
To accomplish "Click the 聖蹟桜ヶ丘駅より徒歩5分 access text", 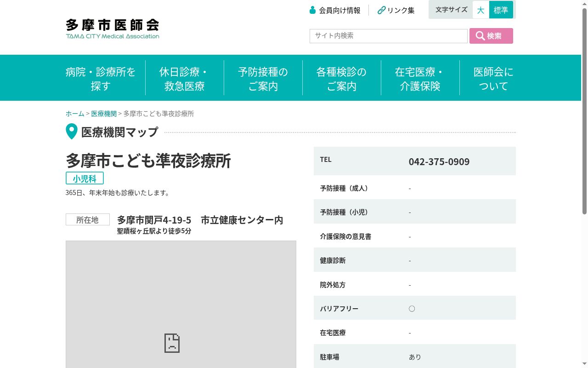I will coord(154,231).
